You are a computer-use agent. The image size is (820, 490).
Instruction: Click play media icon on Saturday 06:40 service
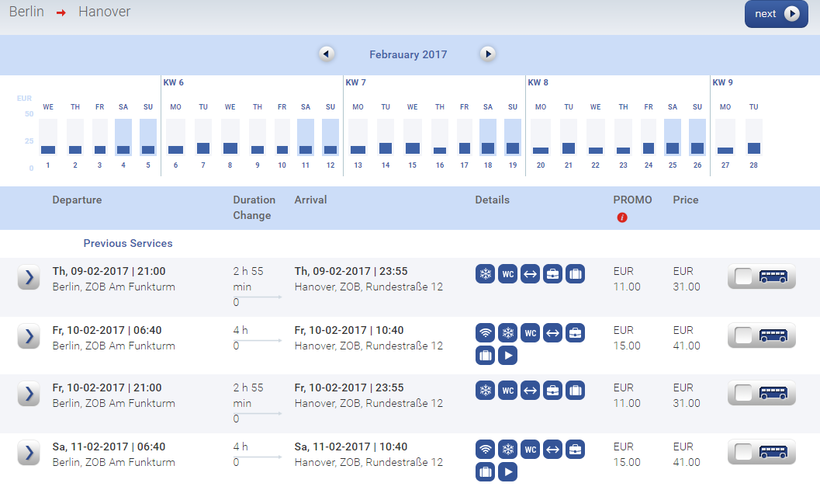508,471
